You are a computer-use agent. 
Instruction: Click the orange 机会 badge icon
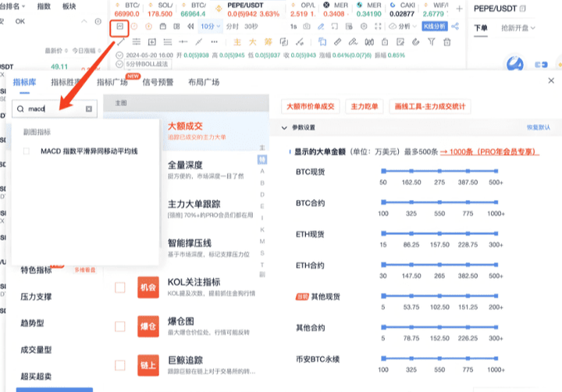coord(148,287)
